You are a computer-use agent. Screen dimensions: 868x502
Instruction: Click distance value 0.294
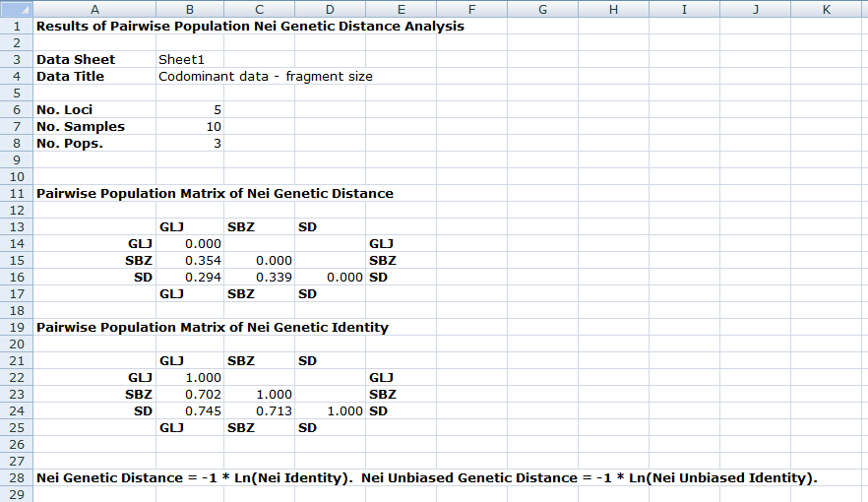pos(203,277)
